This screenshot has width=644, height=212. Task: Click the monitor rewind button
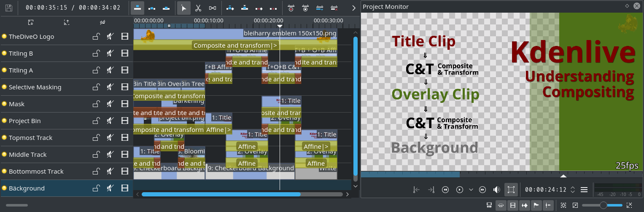(x=445, y=190)
